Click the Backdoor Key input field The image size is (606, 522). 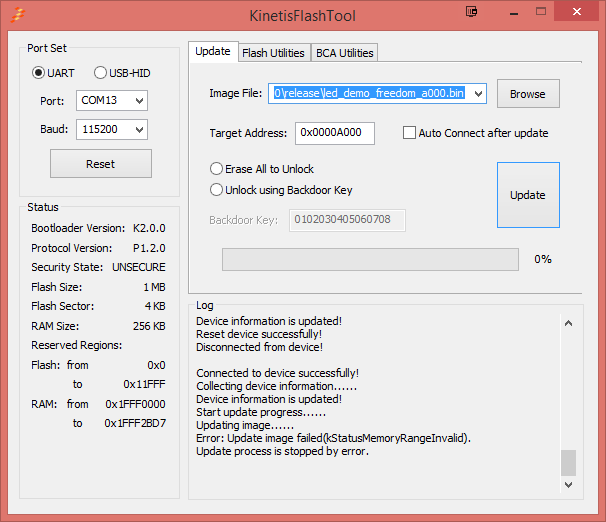click(x=347, y=220)
